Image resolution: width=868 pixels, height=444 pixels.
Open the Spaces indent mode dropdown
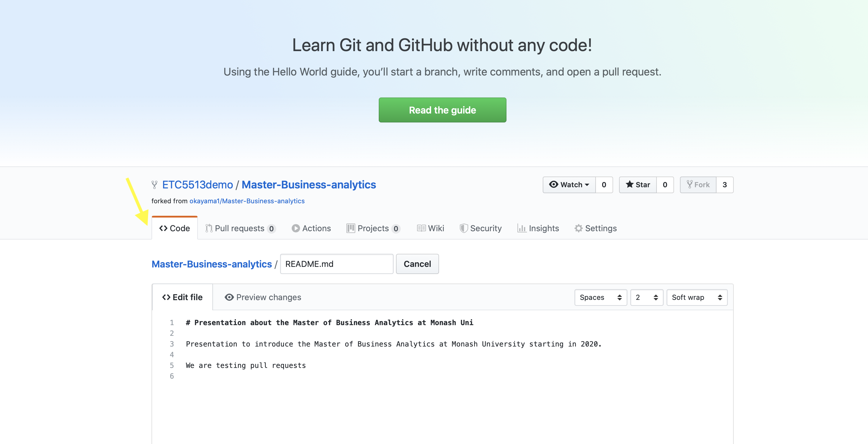(x=600, y=297)
